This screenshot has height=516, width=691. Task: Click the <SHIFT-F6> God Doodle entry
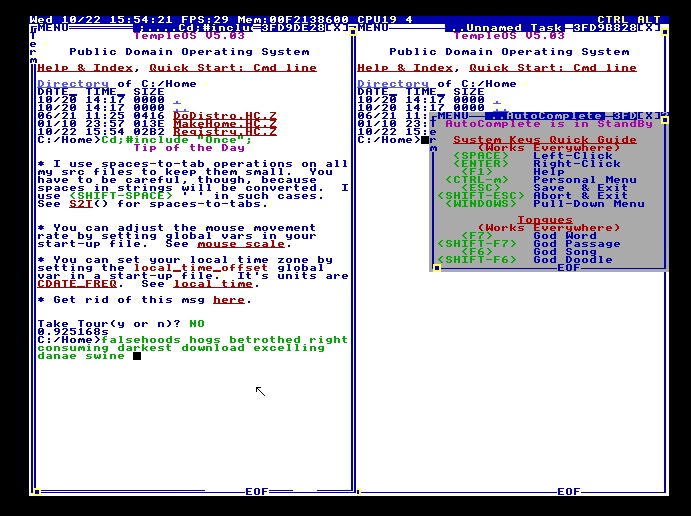click(525, 260)
